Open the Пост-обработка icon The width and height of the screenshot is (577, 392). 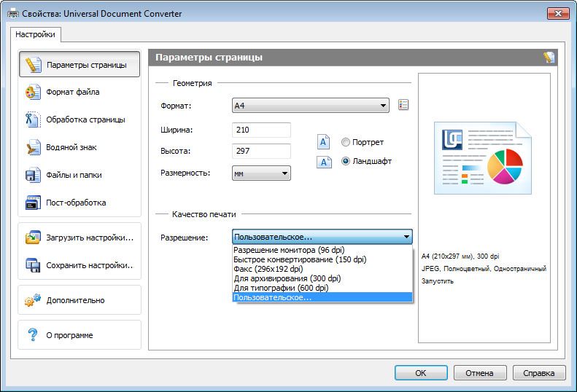[33, 203]
